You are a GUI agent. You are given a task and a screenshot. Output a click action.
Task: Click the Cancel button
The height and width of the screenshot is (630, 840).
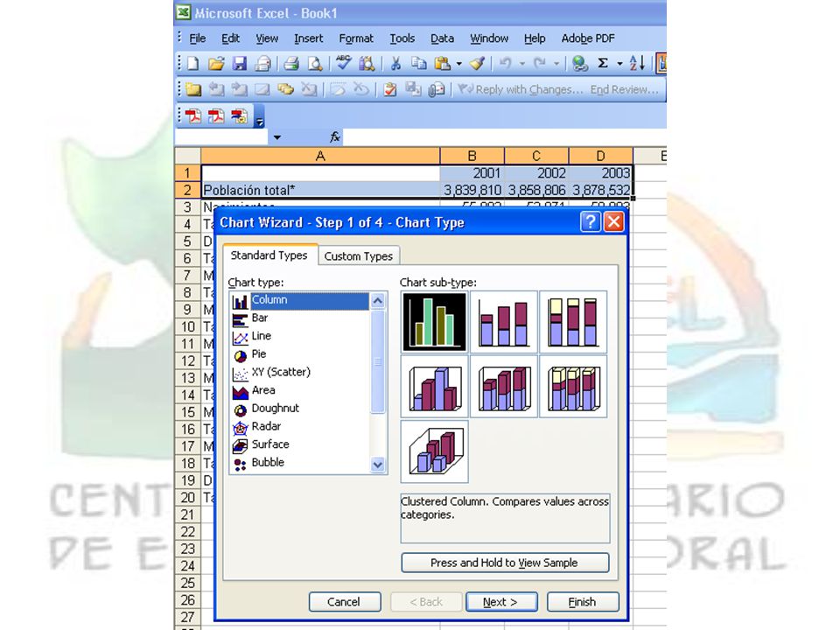(345, 602)
